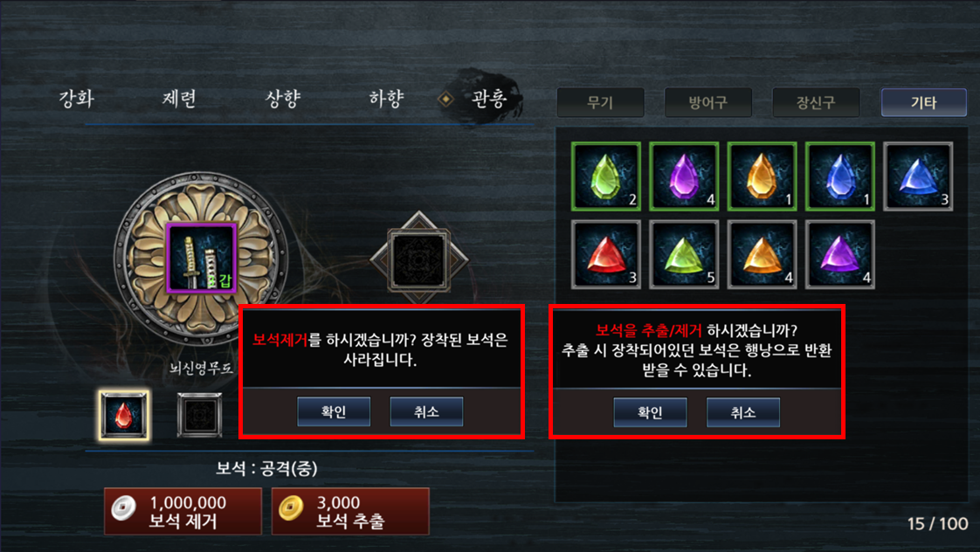Viewport: 980px width, 552px height.
Task: Select the blue triangular gem
Action: click(918, 176)
